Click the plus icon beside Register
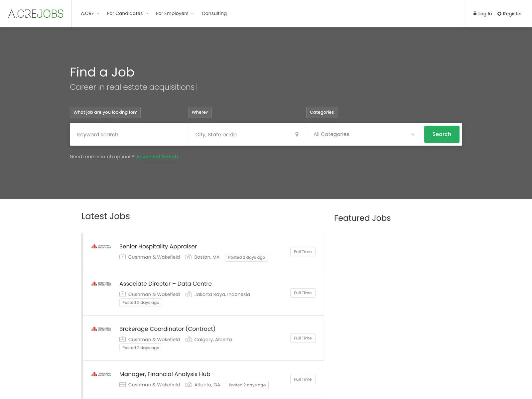The image size is (532, 399). click(499, 14)
